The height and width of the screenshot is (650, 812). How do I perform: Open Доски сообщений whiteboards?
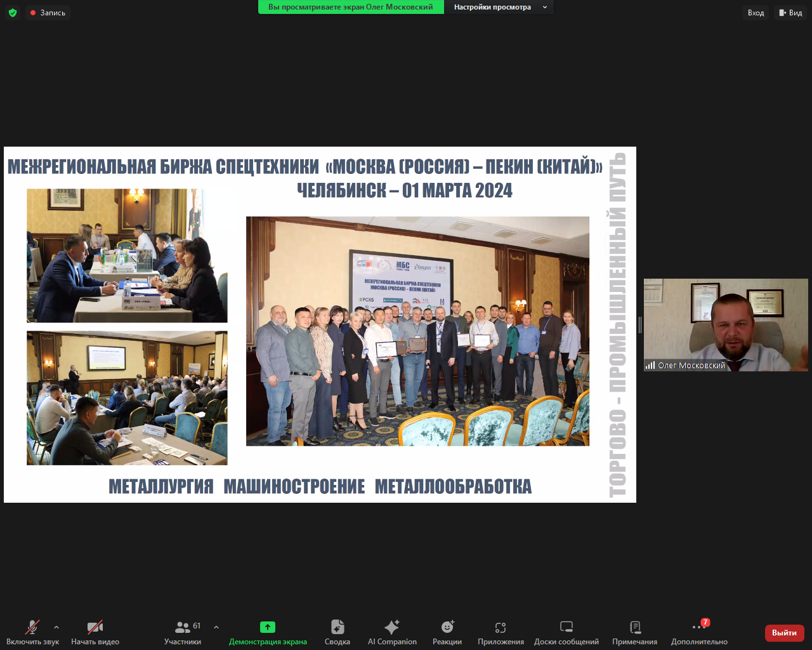(566, 632)
